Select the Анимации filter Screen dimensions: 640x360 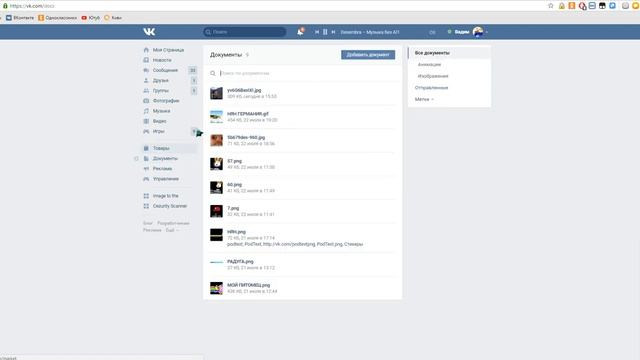[x=429, y=64]
